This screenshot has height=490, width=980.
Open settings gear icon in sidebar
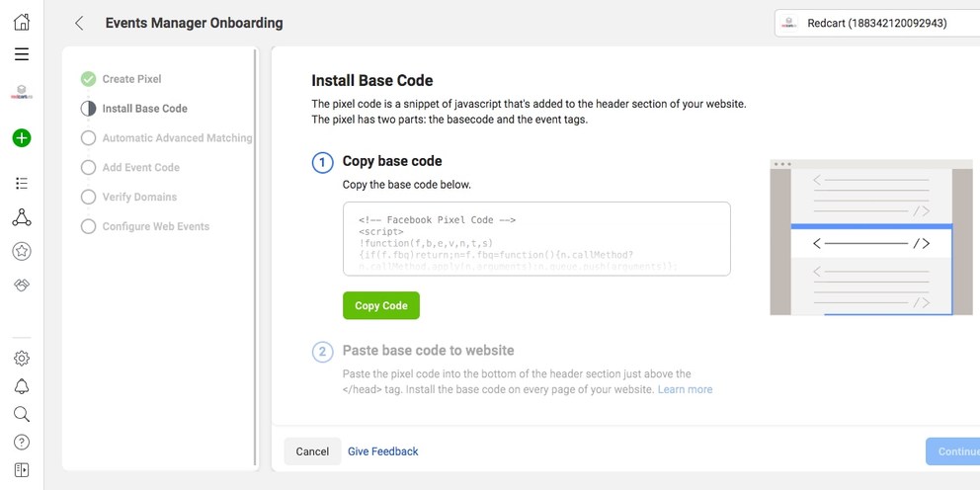[22, 358]
